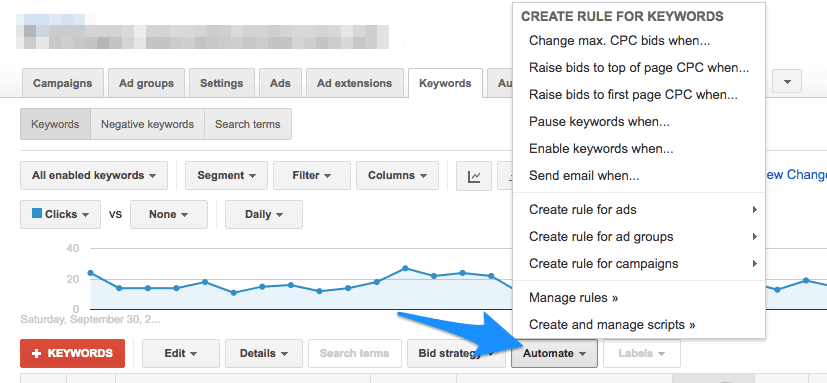This screenshot has height=383, width=827.
Task: Open Create and manage scripts » entry
Action: pyautogui.click(x=612, y=324)
